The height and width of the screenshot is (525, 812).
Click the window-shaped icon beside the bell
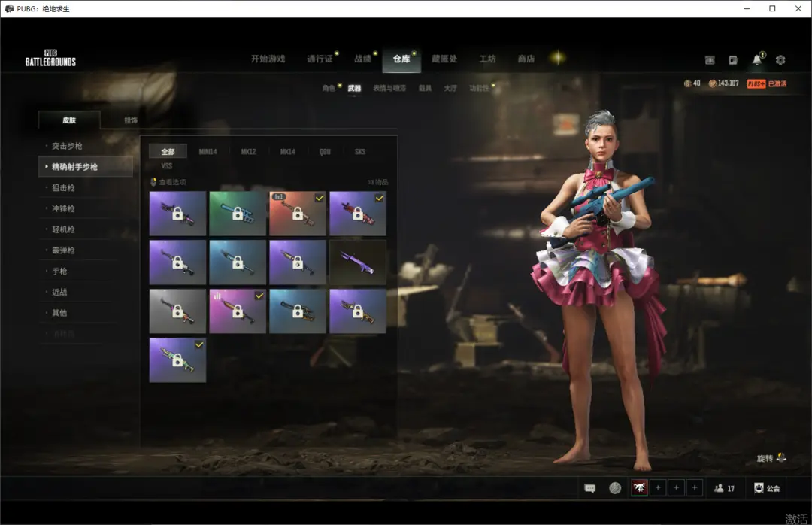tap(733, 60)
